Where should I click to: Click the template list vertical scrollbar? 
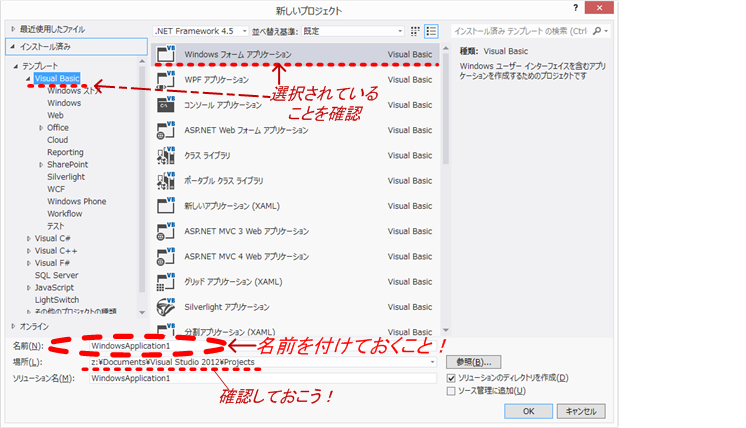[446, 109]
